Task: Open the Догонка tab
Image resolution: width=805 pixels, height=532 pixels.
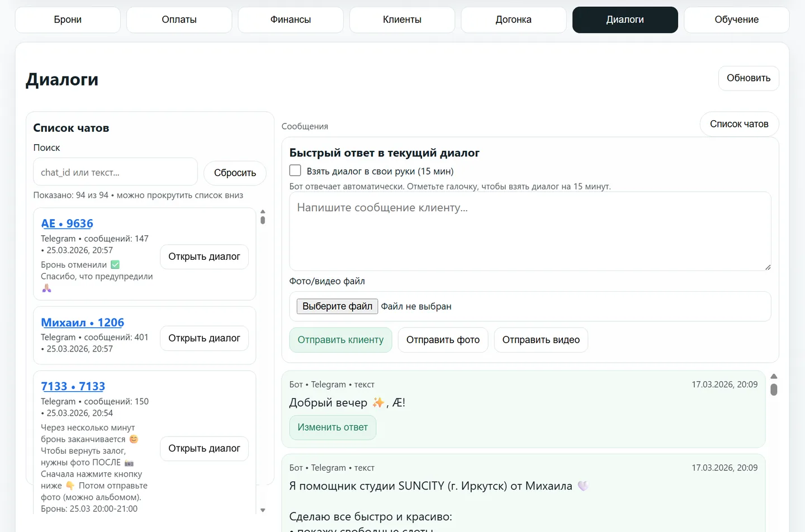Action: [x=513, y=20]
